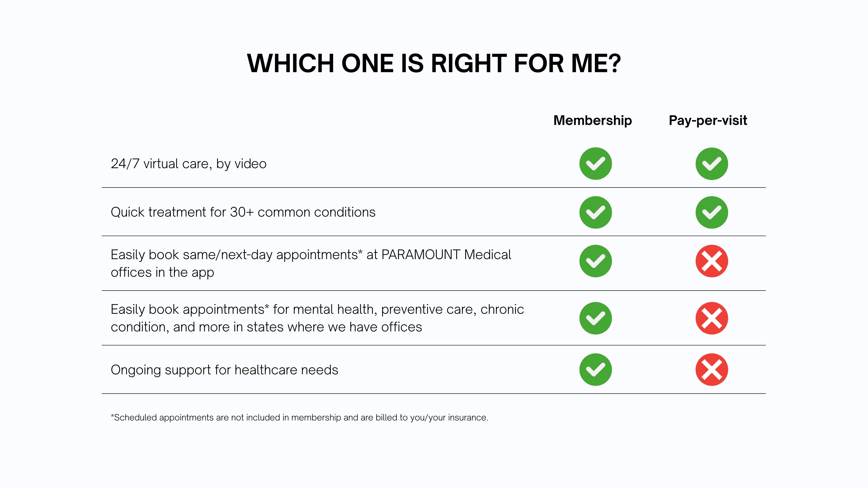Click Membership check for Ongoing support row
The image size is (868, 488).
click(595, 369)
